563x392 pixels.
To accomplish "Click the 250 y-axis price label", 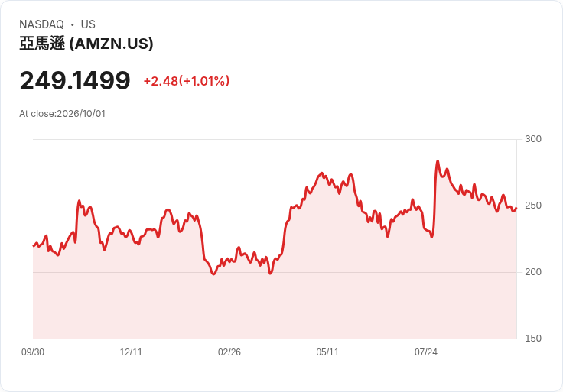I will pos(533,206).
